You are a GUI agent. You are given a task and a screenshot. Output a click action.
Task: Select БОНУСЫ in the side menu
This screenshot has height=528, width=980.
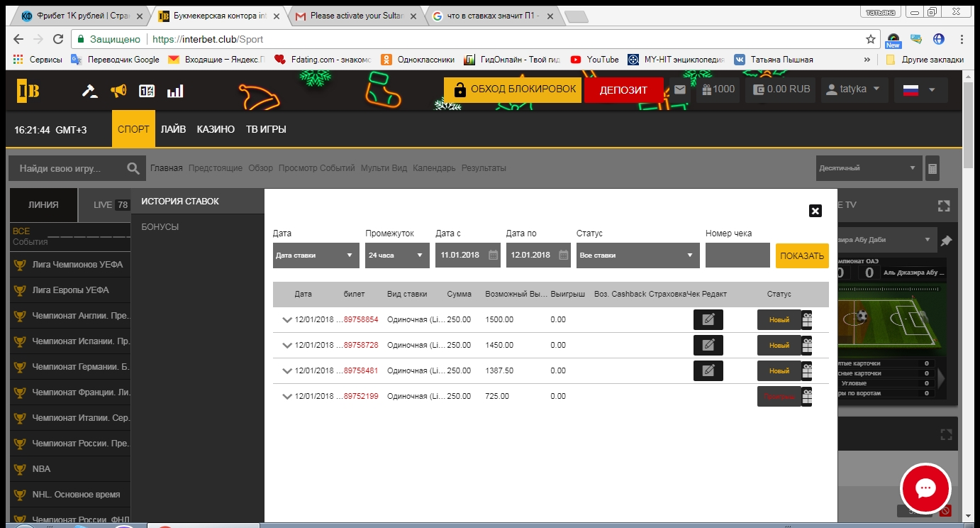(160, 227)
